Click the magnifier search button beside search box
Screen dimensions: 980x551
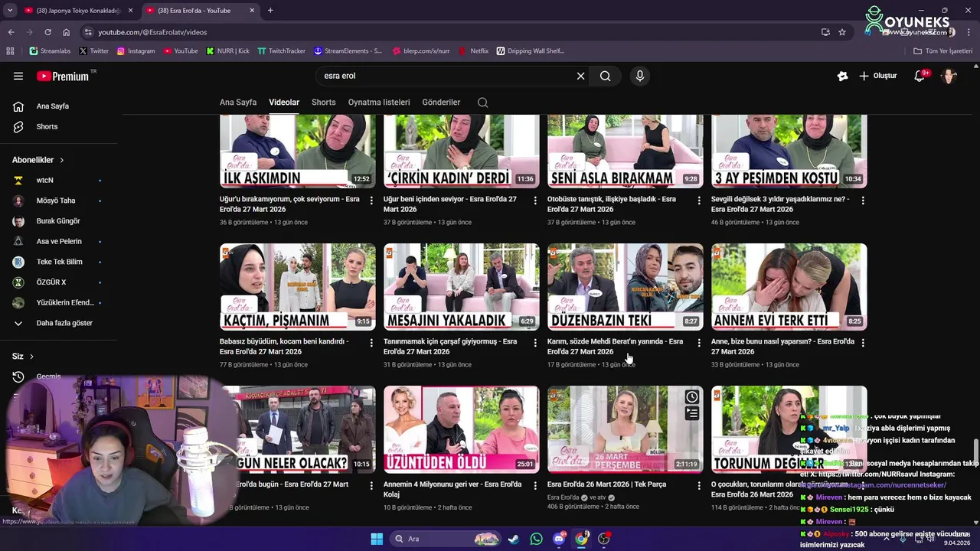(605, 76)
